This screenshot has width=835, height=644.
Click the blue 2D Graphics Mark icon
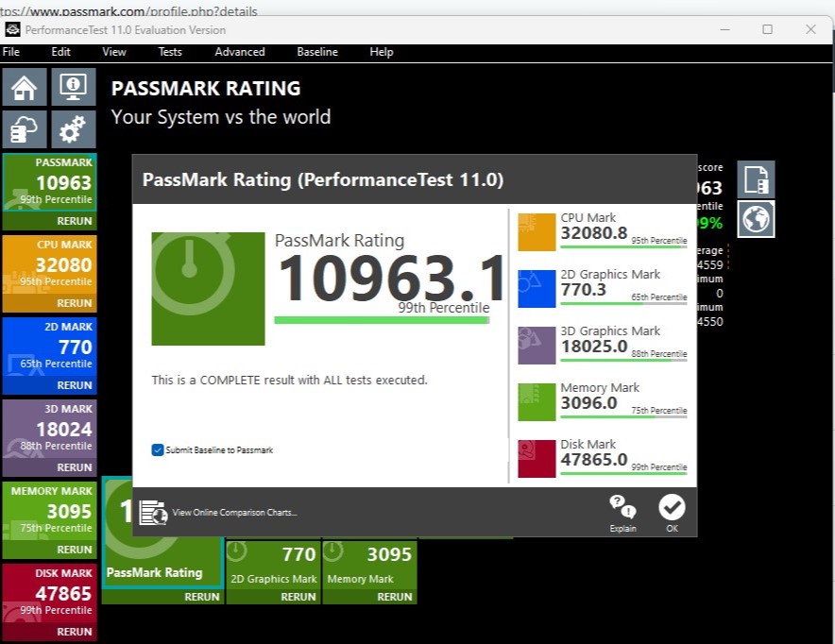(537, 288)
